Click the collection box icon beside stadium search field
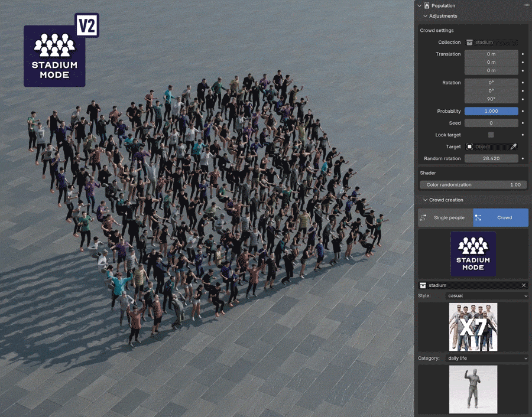The height and width of the screenshot is (417, 532). [423, 285]
